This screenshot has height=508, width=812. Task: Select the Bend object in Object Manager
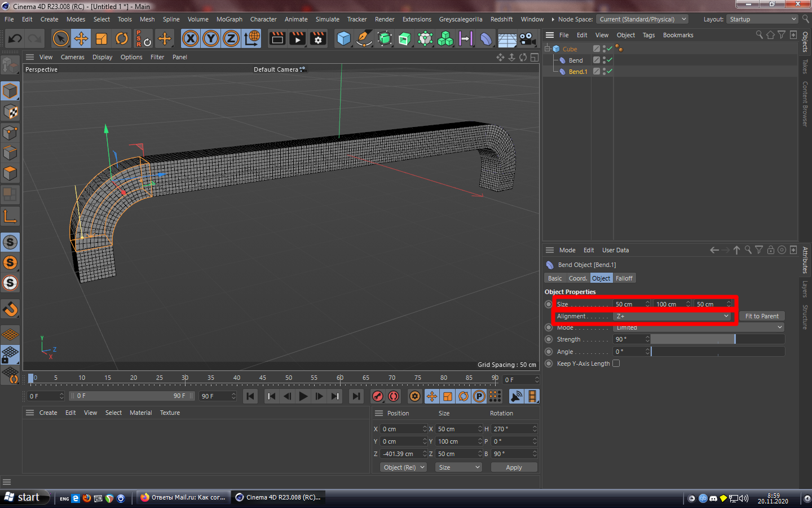coord(576,60)
